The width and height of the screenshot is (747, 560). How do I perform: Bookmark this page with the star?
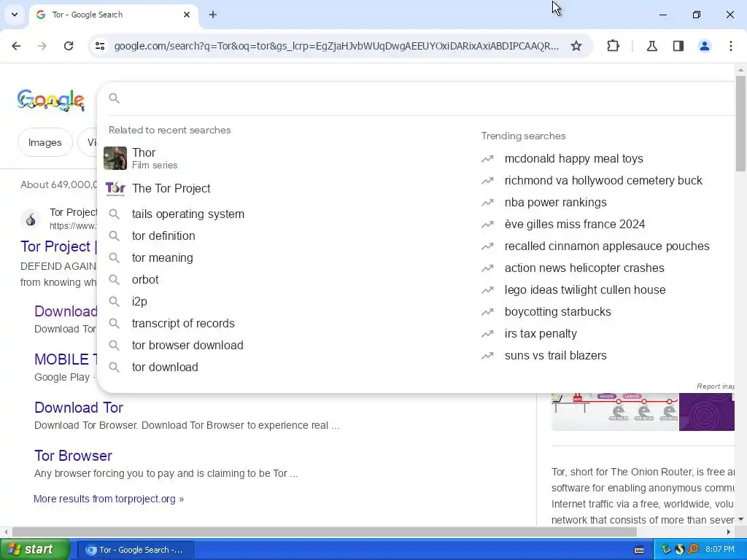[576, 46]
